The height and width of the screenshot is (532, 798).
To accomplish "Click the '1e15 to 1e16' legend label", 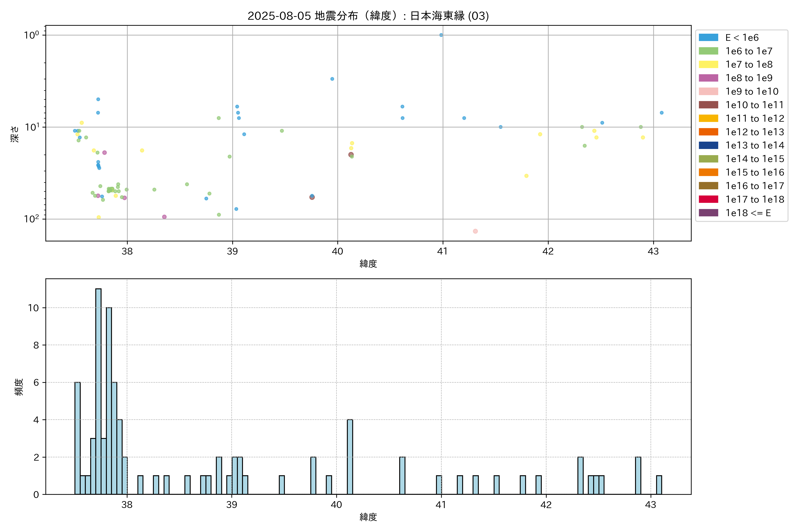I will (x=755, y=172).
